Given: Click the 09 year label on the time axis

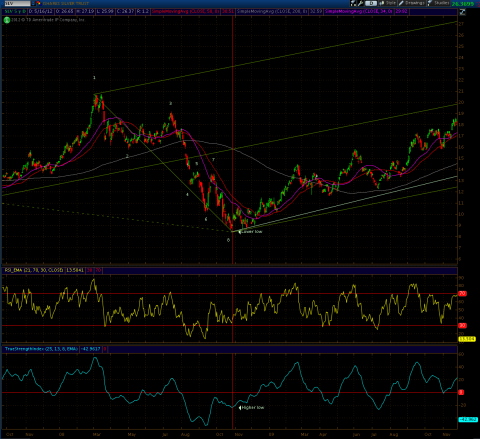Looking at the screenshot, I should pos(272,434).
